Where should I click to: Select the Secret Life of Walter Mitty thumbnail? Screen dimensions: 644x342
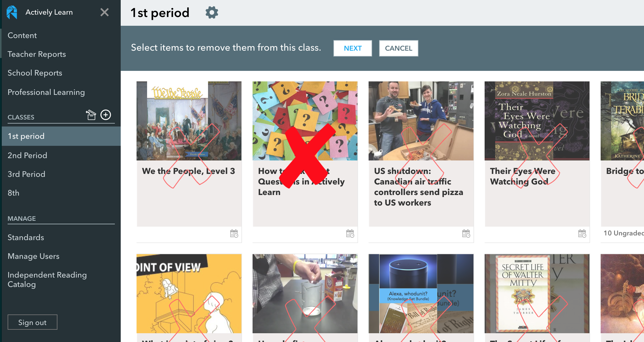point(537,294)
